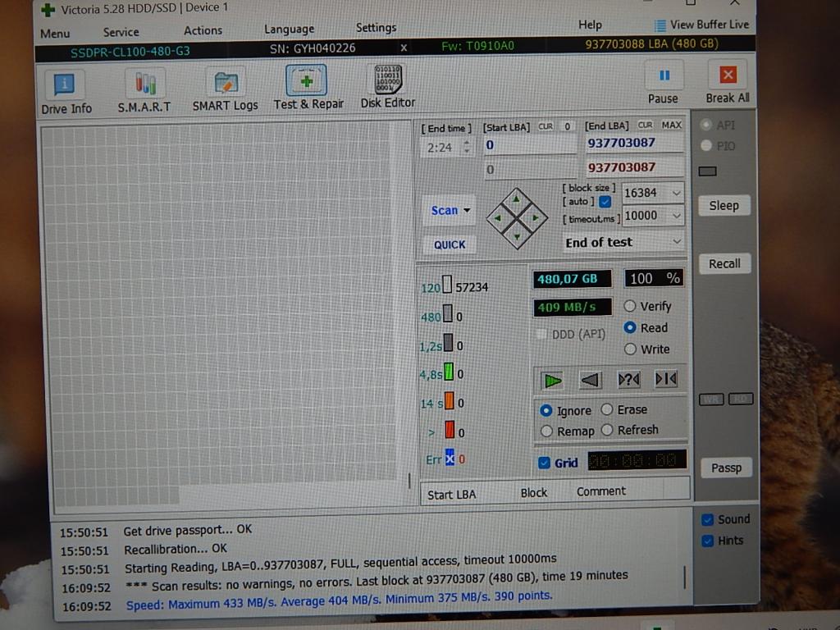Click the Start LBA input field
840x630 pixels.
click(529, 145)
